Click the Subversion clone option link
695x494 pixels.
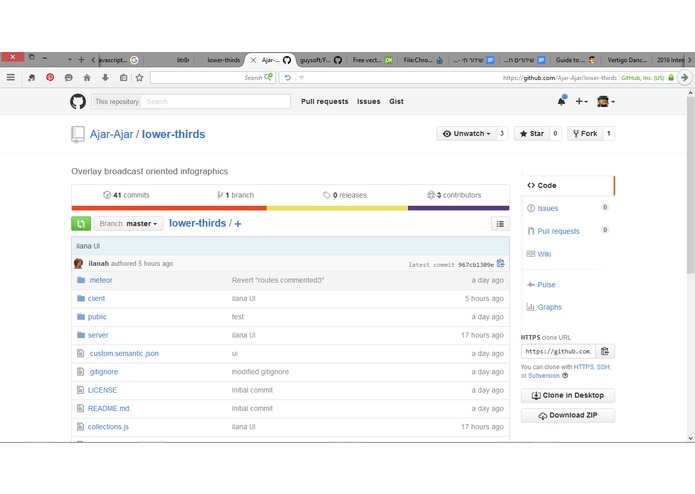tap(544, 376)
